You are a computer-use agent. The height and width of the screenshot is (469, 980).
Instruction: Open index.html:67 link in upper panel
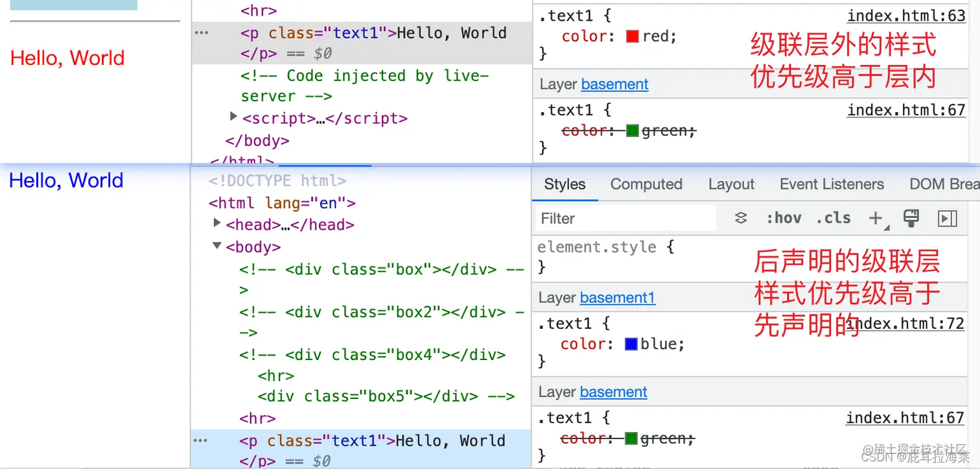pyautogui.click(x=906, y=110)
